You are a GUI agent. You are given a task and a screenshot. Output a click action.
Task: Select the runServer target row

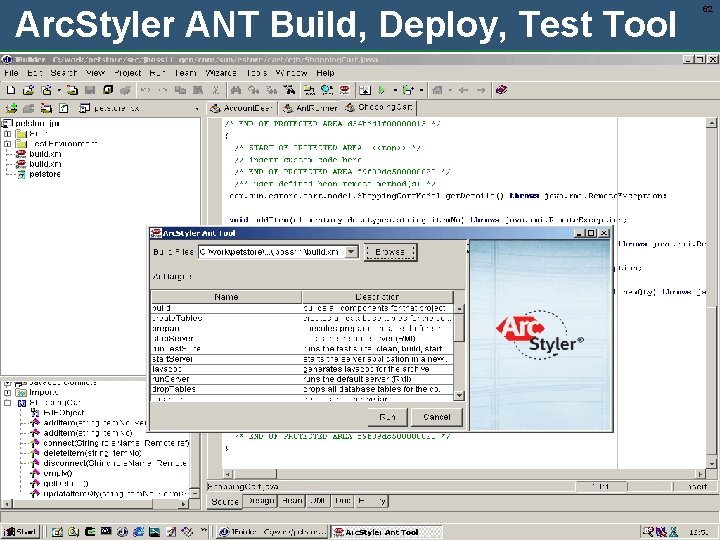point(302,379)
